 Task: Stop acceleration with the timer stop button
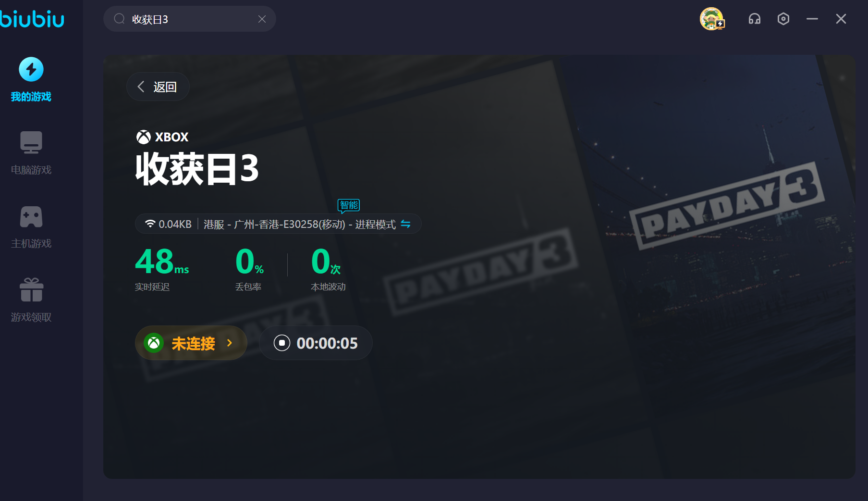pos(282,343)
